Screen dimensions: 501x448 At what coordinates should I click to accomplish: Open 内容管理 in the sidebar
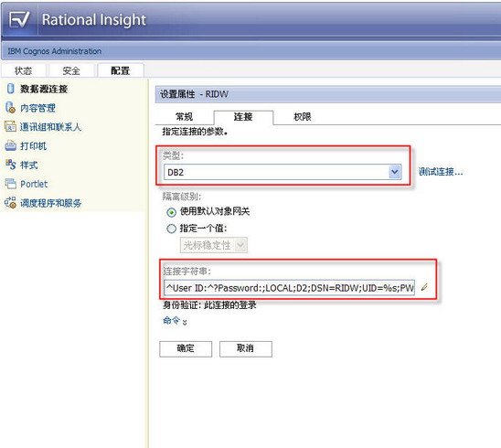click(37, 108)
